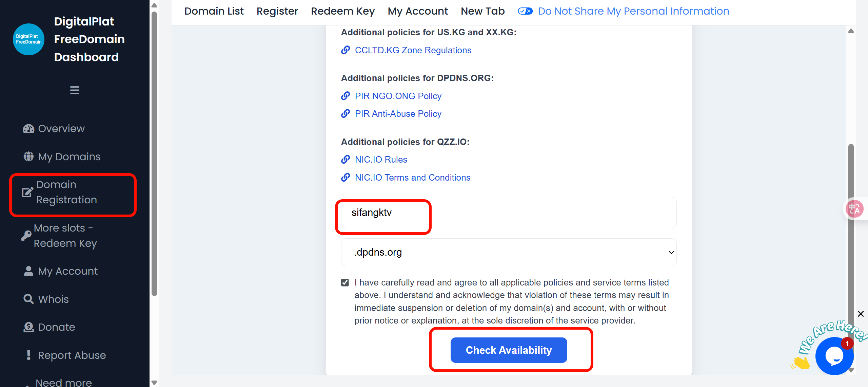Click the key icon for Redeem Key
The image size is (868, 387).
(x=26, y=235)
